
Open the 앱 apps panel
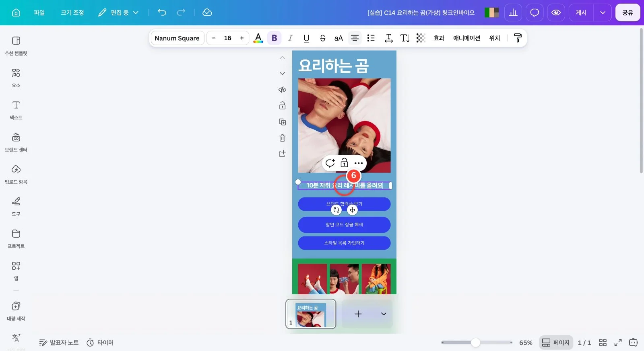pyautogui.click(x=16, y=271)
